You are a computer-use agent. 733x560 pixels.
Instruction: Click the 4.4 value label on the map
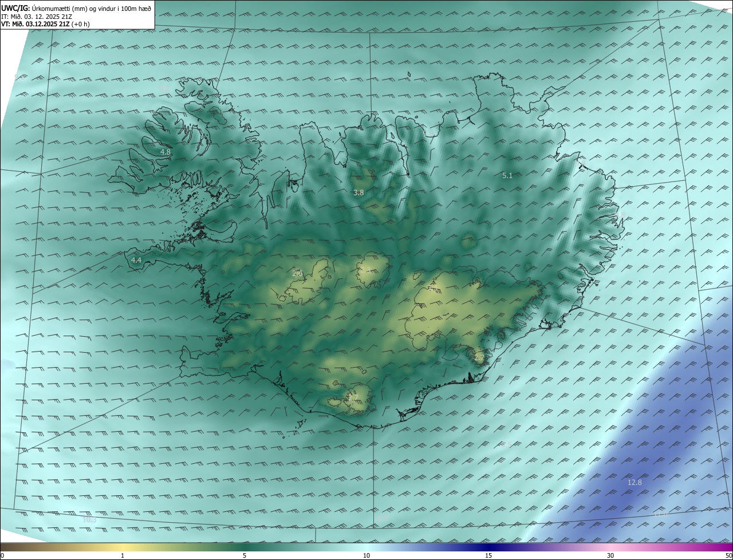[x=136, y=260]
